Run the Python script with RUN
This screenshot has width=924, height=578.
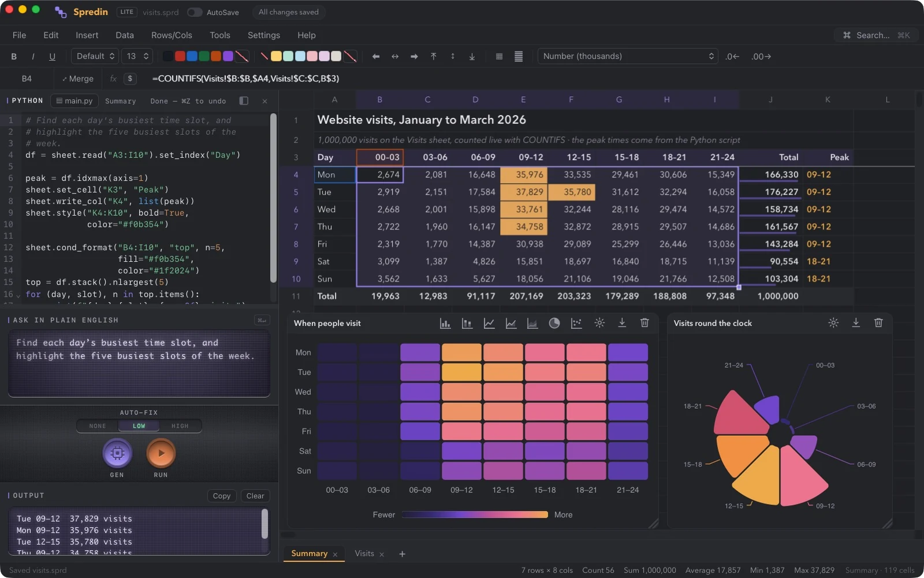click(x=161, y=453)
